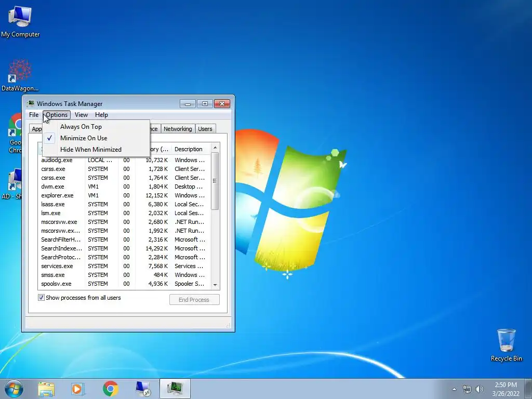Open the volume speaker tray icon

[479, 389]
